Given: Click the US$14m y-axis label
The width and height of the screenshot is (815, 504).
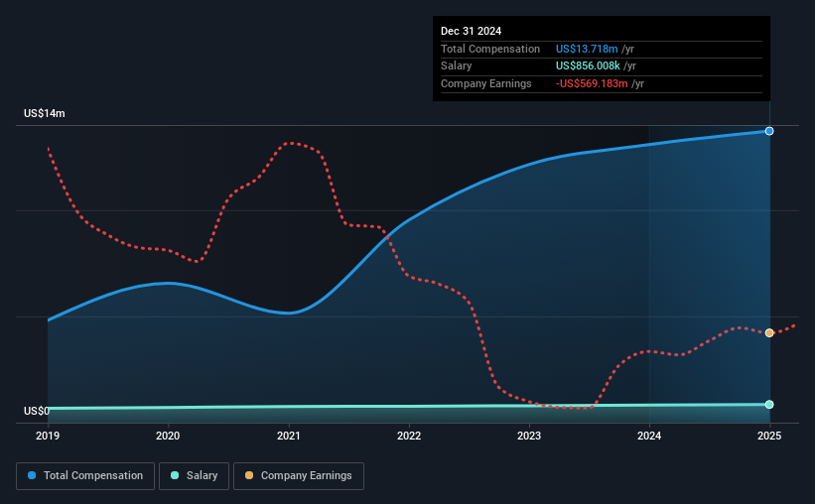Looking at the screenshot, I should [45, 113].
